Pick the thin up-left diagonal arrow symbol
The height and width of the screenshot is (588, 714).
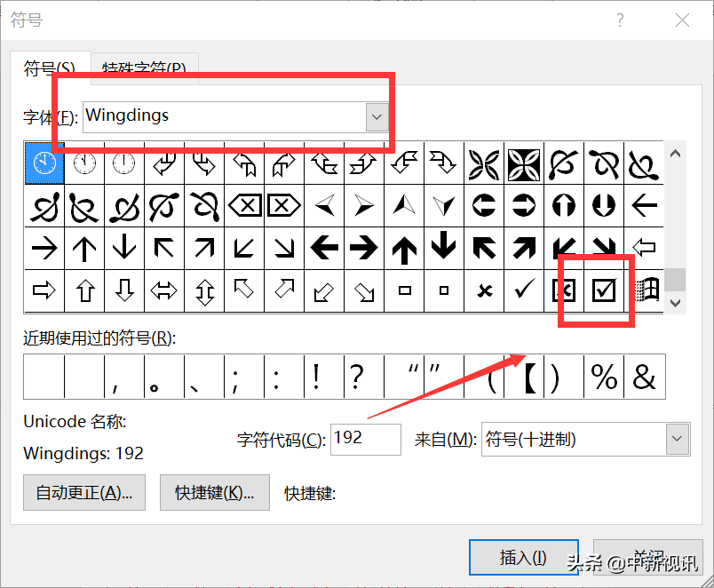[164, 248]
